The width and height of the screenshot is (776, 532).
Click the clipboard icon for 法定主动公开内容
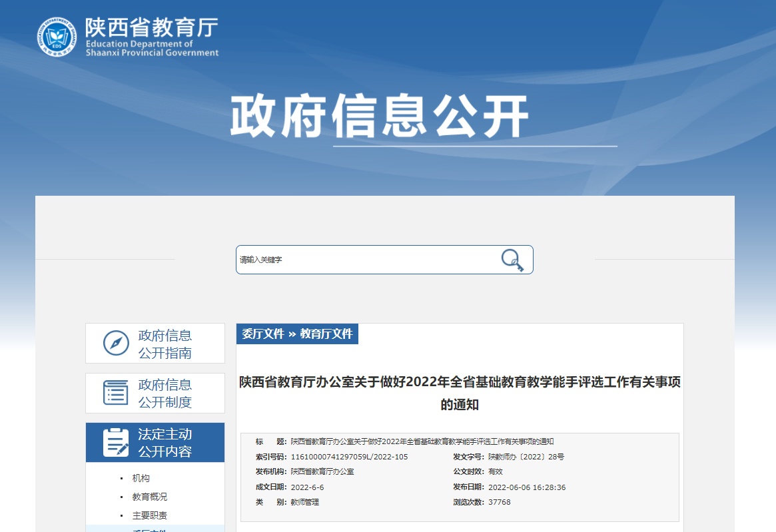[116, 442]
